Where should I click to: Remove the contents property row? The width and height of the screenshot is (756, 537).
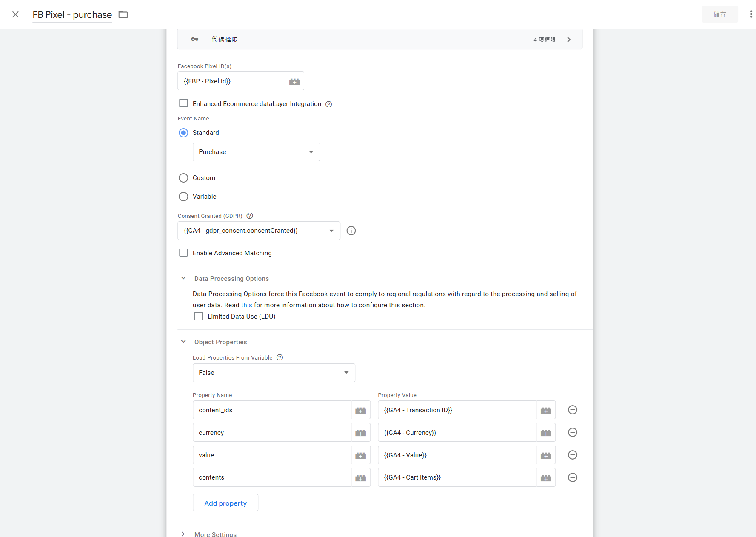pos(572,477)
